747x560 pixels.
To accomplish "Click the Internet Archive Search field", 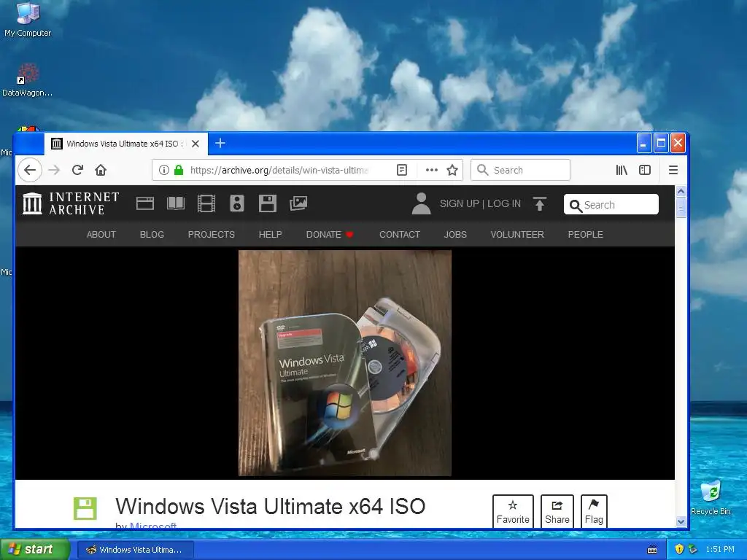I will coord(611,204).
